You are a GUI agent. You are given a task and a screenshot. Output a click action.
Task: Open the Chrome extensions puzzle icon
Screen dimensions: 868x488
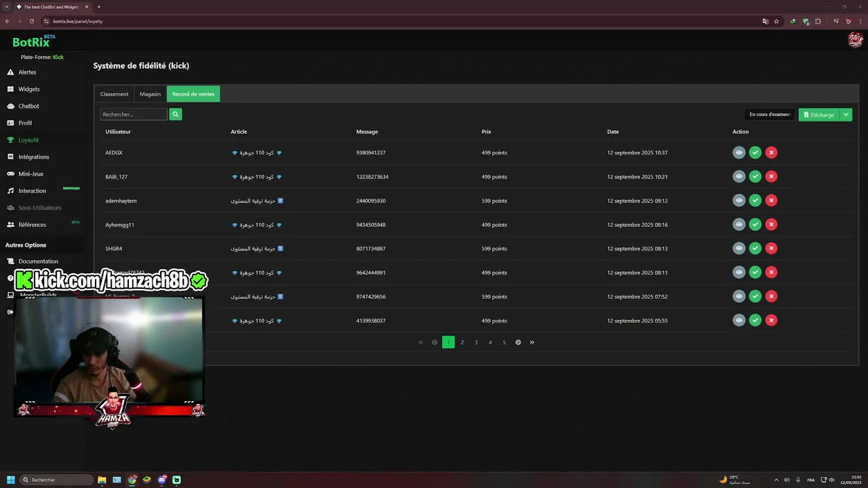pyautogui.click(x=818, y=21)
